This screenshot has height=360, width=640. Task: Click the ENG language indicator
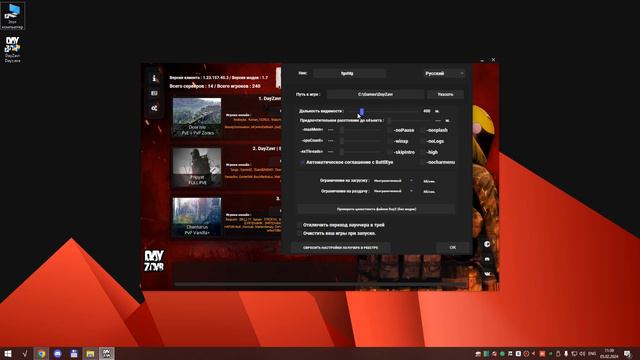coord(592,353)
